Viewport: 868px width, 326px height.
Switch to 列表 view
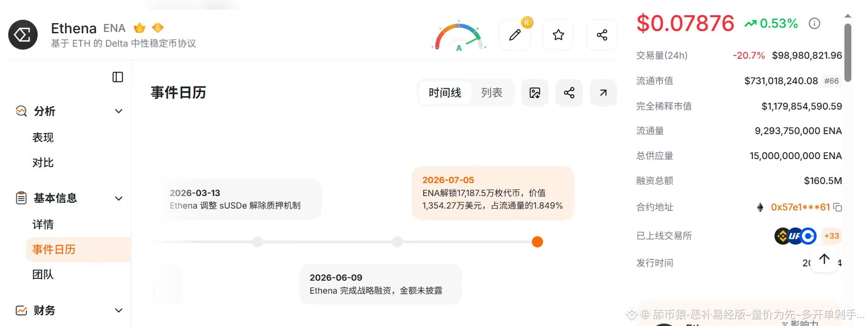click(x=492, y=93)
